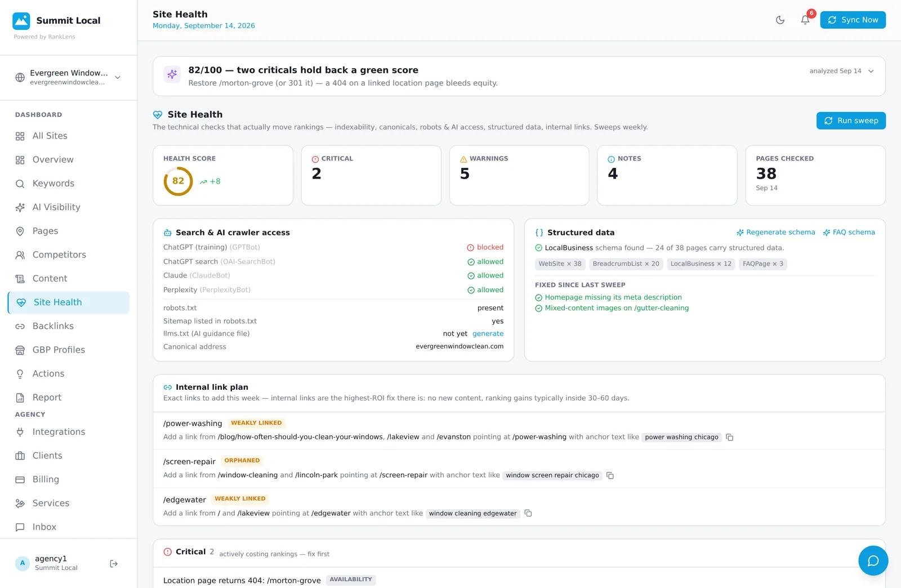The image size is (901, 588).
Task: Click Regenerate schema link
Action: click(x=775, y=232)
